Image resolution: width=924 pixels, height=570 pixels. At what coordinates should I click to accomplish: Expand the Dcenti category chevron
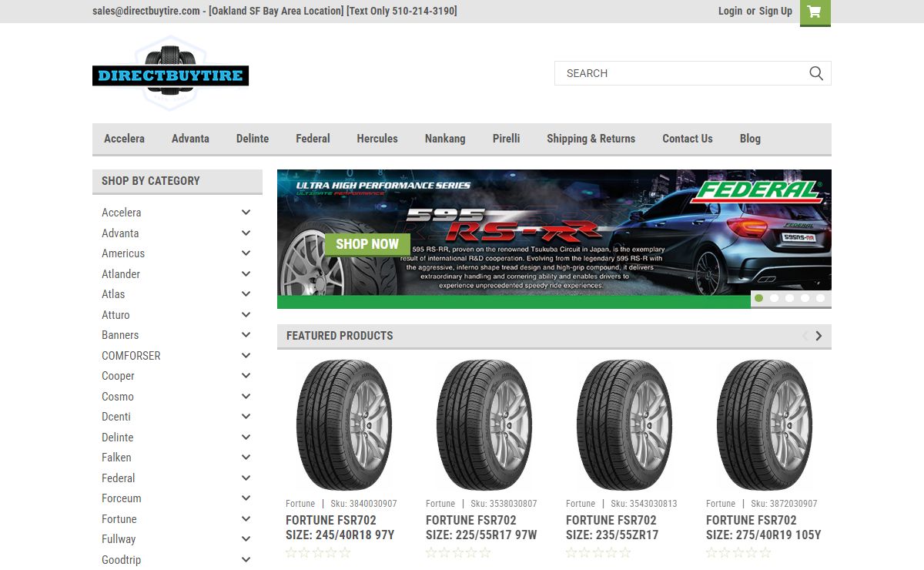[x=246, y=417]
